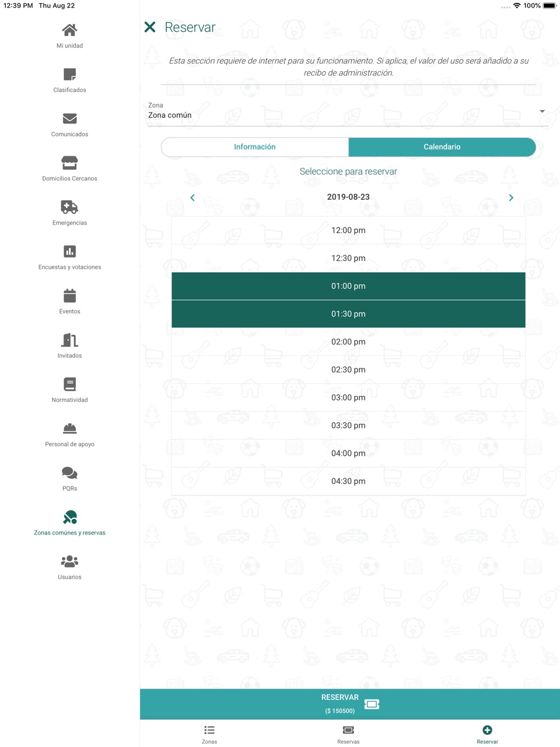
Task: Open Invitados door icon
Action: click(x=69, y=340)
